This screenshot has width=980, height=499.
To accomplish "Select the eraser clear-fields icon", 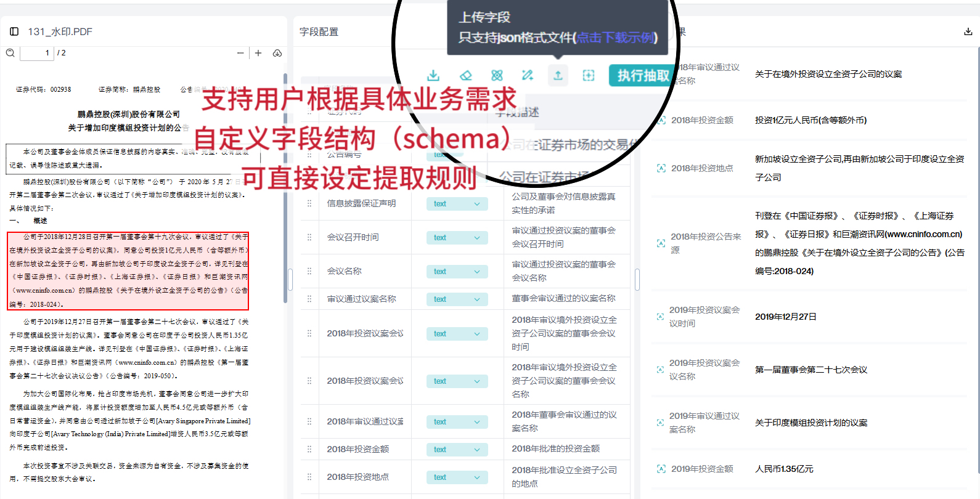I will click(x=466, y=75).
